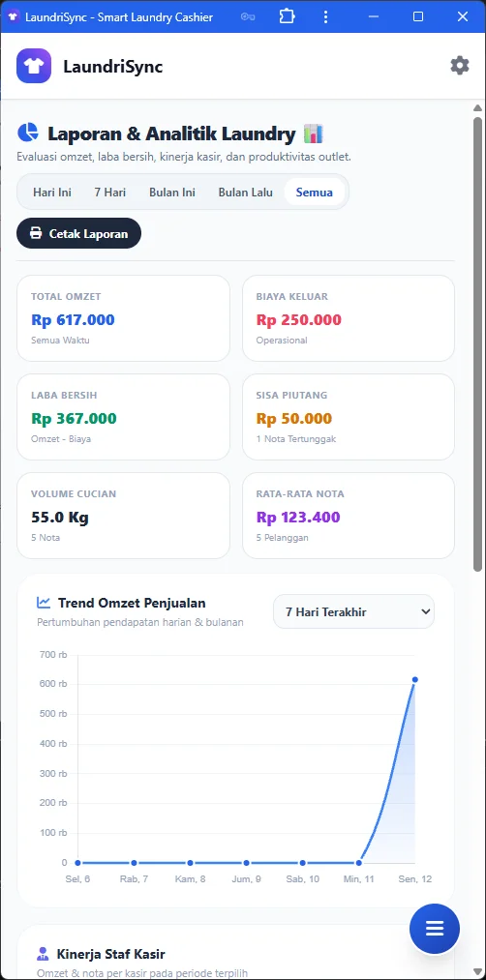
Task: Click the 'Trend Omzet Penjualan' heading
Action: click(x=132, y=603)
